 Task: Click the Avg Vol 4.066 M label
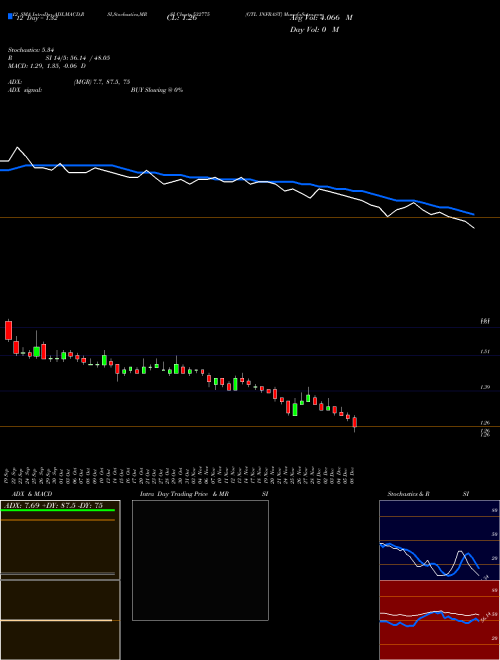click(x=321, y=18)
